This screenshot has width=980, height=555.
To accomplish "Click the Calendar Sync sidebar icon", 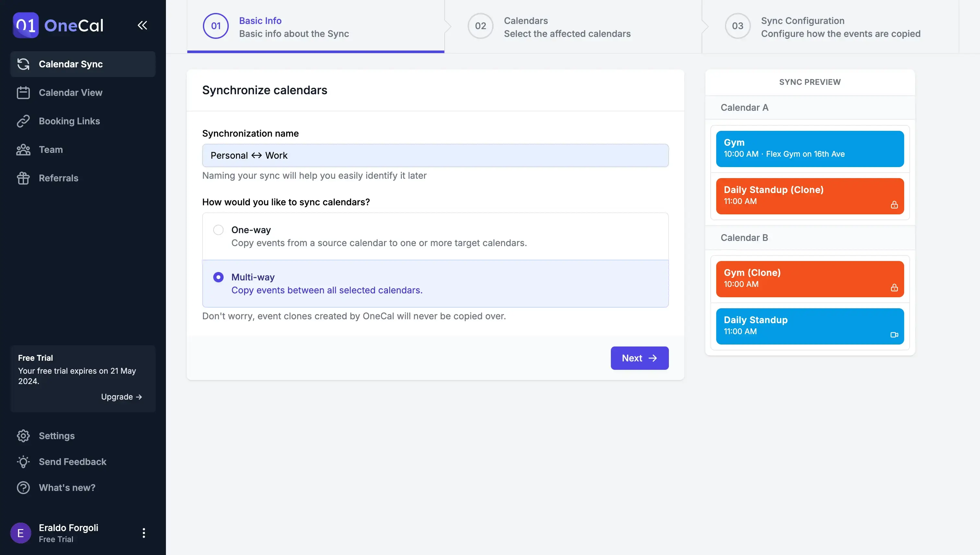I will pos(23,64).
